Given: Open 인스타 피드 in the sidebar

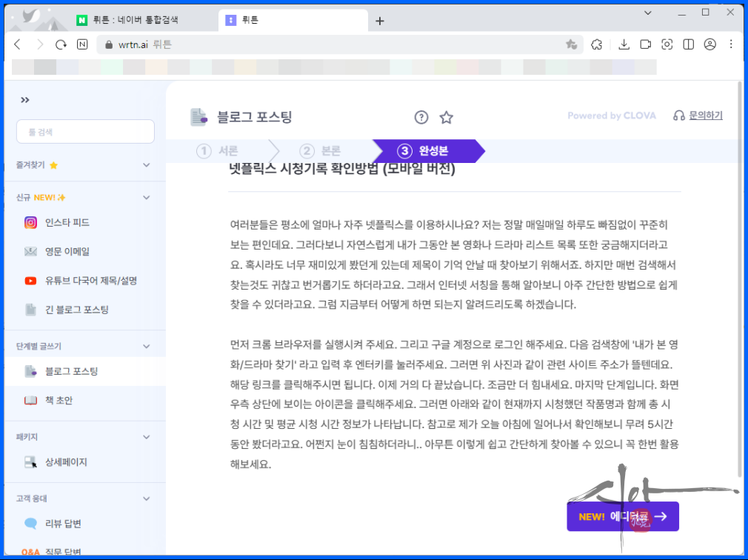Looking at the screenshot, I should (85, 223).
